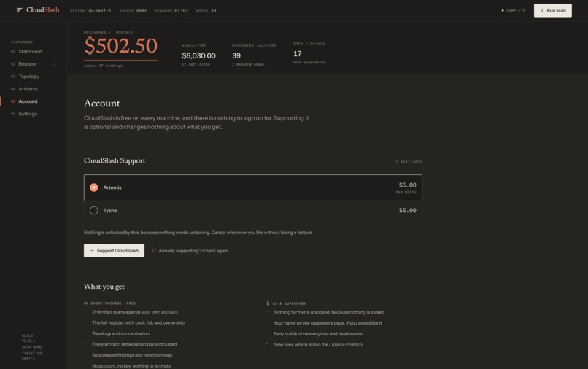
Task: Select the Tyche radio button
Action: pyautogui.click(x=94, y=210)
